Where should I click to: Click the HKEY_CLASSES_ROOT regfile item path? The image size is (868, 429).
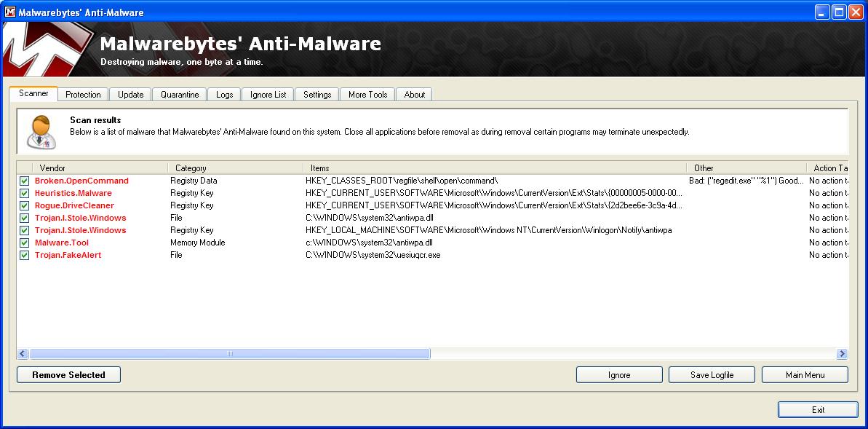tap(402, 181)
